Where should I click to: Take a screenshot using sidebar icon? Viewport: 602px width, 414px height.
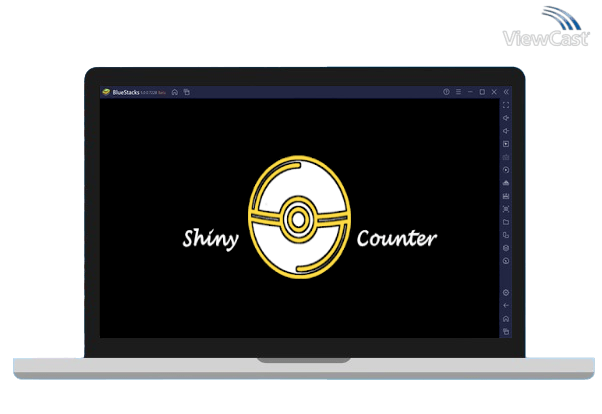click(506, 209)
